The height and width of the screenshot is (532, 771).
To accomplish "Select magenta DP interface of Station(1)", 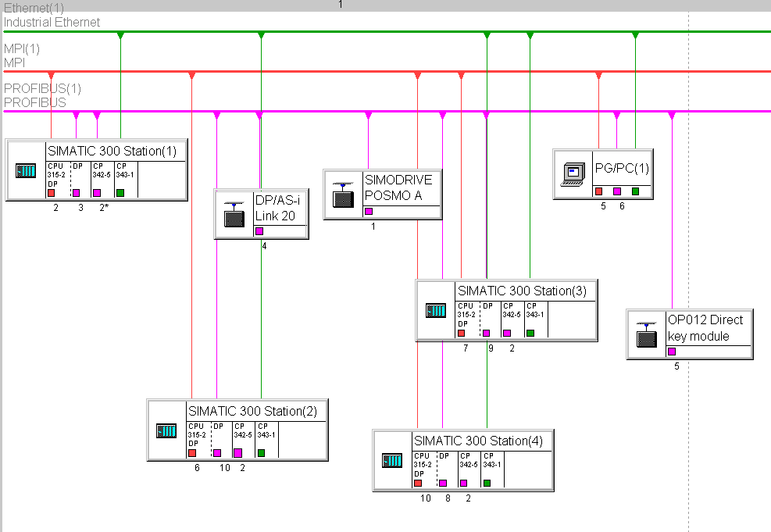I will click(x=77, y=193).
